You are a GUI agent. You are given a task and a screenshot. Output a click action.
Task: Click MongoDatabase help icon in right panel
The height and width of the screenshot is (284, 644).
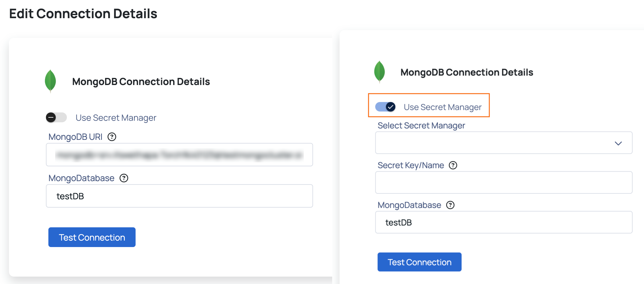click(450, 205)
